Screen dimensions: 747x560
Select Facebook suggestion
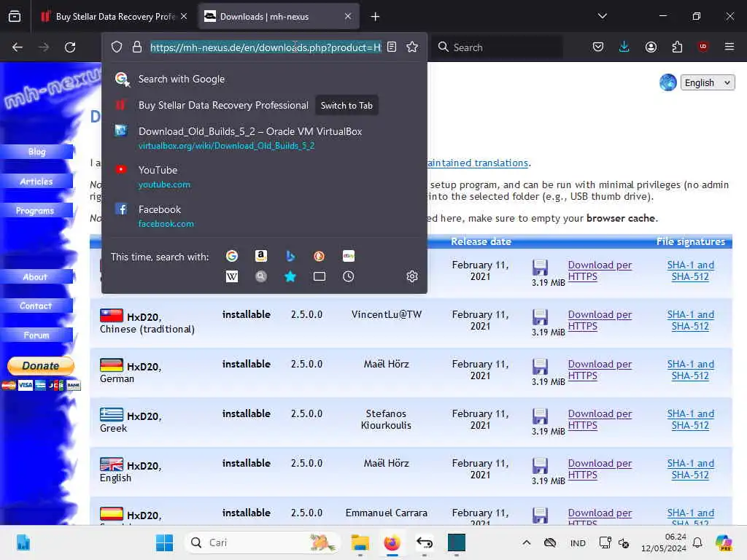click(x=264, y=216)
